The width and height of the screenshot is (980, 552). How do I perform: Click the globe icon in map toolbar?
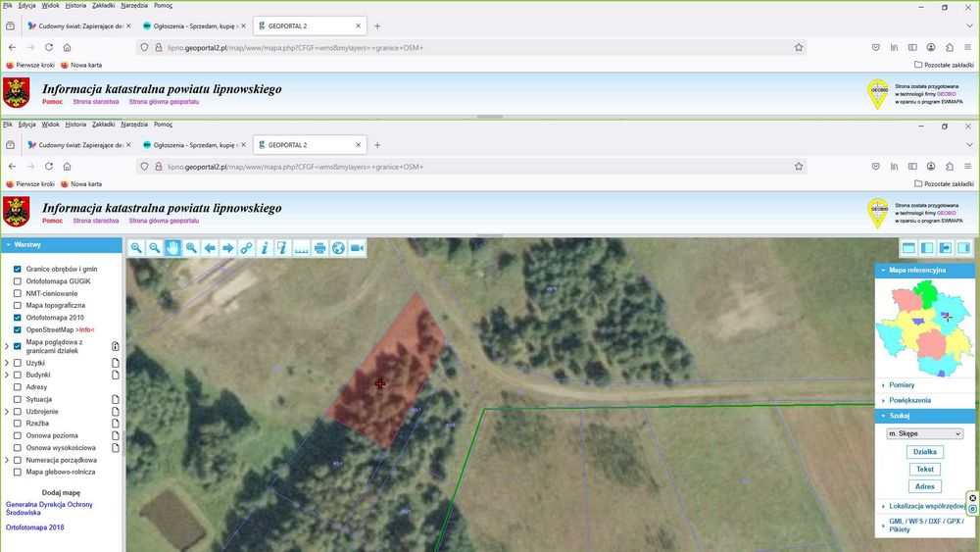[338, 248]
